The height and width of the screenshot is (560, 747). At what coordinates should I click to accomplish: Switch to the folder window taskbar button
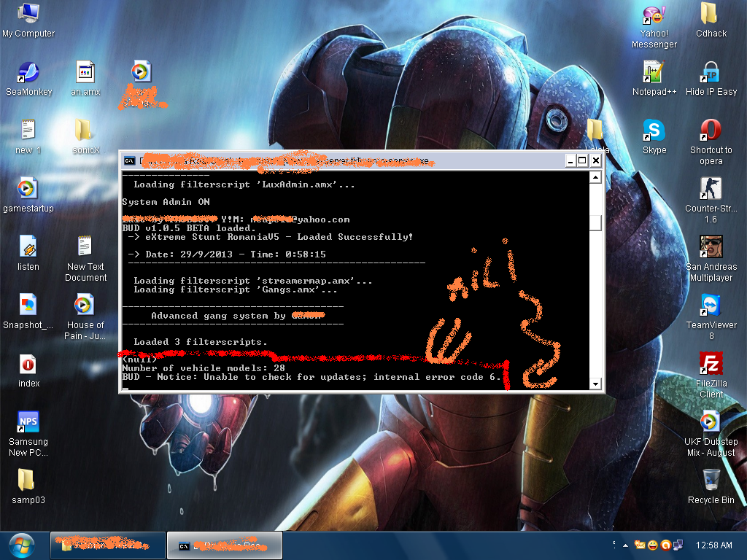(108, 545)
